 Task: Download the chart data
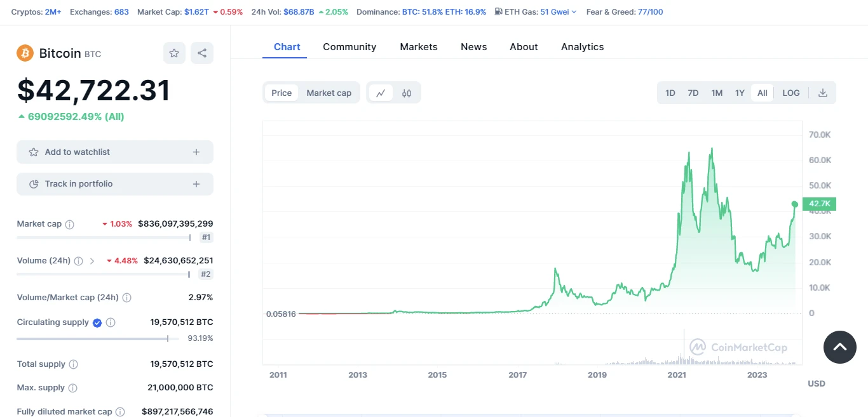tap(823, 93)
